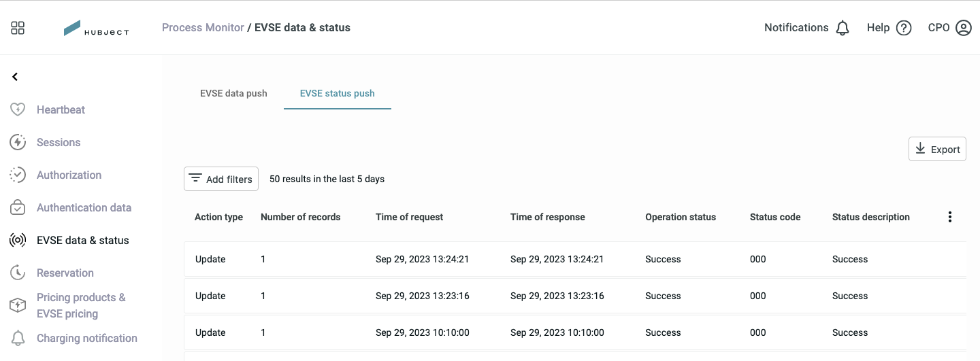Click the Notifications label in header

click(x=796, y=28)
